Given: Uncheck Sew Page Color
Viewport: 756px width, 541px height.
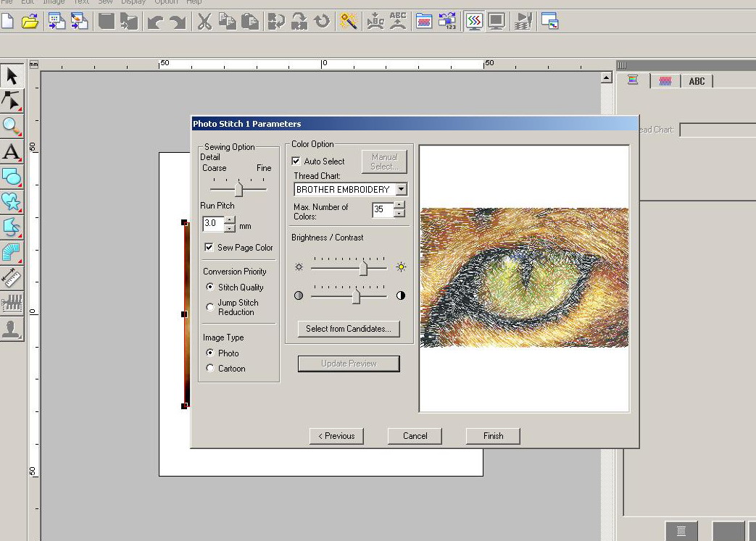Looking at the screenshot, I should (209, 248).
